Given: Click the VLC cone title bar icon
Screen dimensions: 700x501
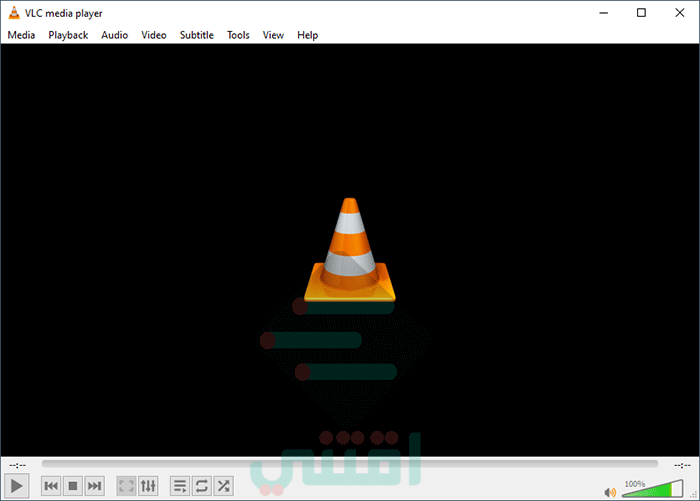Looking at the screenshot, I should (x=14, y=13).
